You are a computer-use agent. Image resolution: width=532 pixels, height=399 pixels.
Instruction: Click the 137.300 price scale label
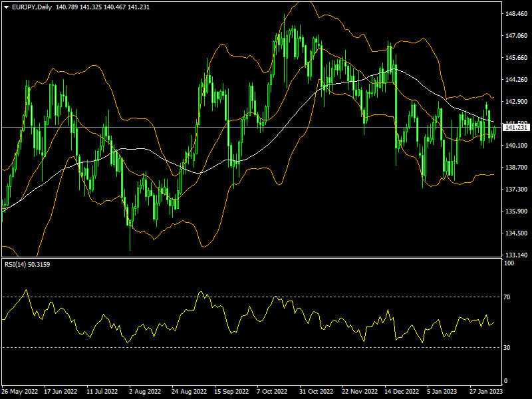[x=517, y=190]
